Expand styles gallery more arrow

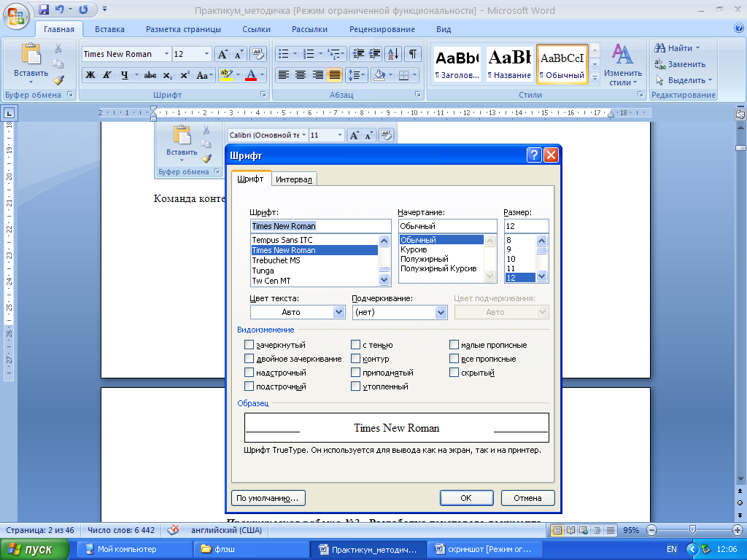click(x=595, y=79)
